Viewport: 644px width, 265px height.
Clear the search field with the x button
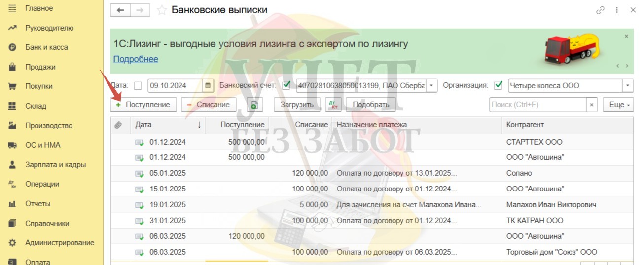tap(592, 105)
